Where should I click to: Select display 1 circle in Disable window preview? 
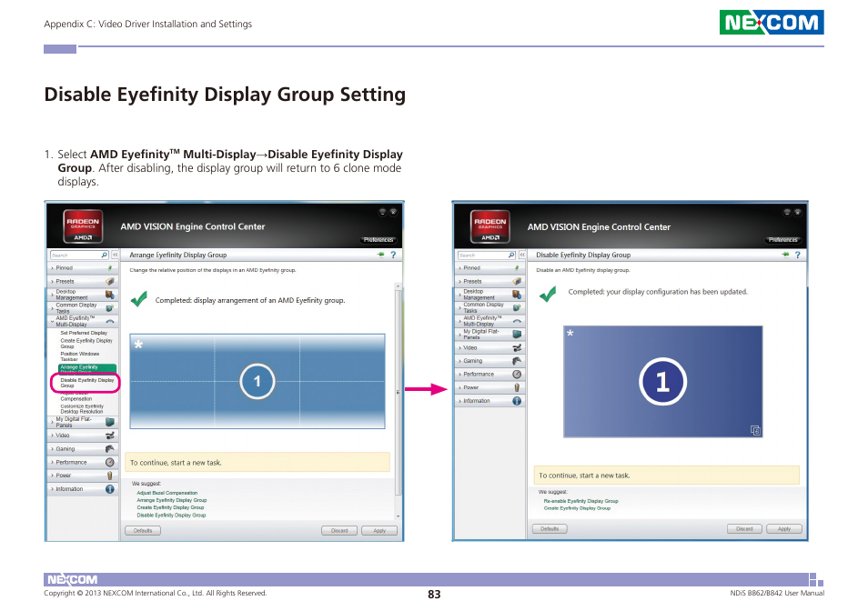[662, 382]
